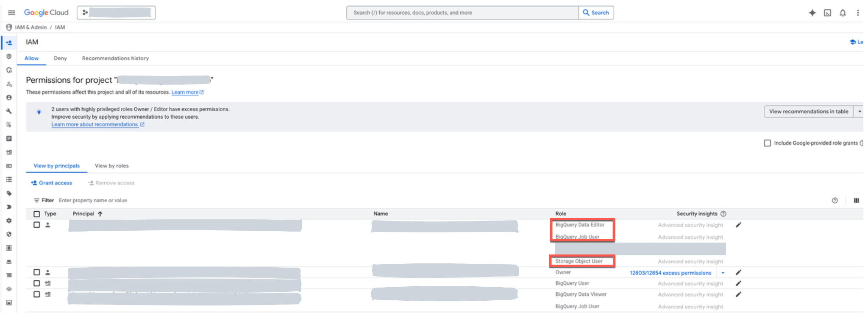Enable Include Google-provided role grants checkbox
The height and width of the screenshot is (313, 868).
(x=767, y=143)
